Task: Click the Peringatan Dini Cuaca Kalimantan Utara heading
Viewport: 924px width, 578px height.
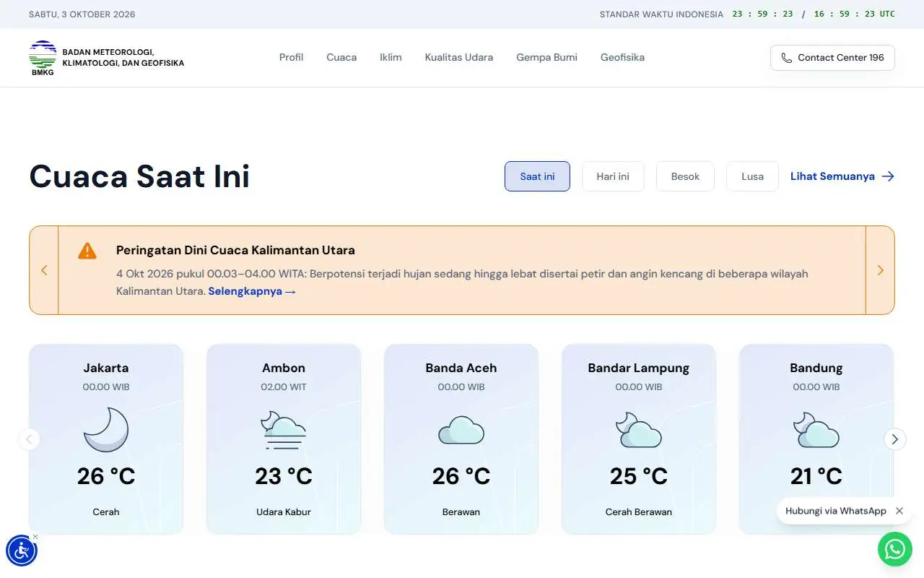Action: 235,251
